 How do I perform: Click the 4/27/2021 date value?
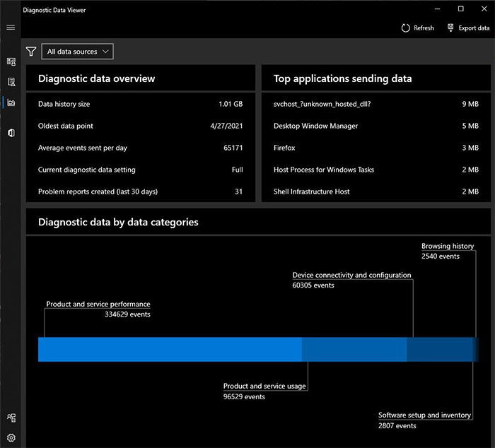227,126
